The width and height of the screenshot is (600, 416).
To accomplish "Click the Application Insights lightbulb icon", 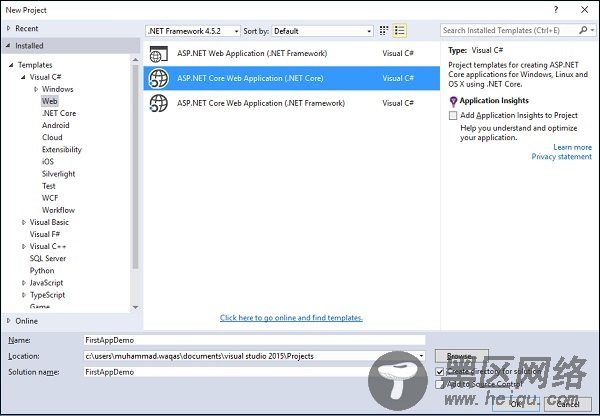I will pyautogui.click(x=453, y=101).
